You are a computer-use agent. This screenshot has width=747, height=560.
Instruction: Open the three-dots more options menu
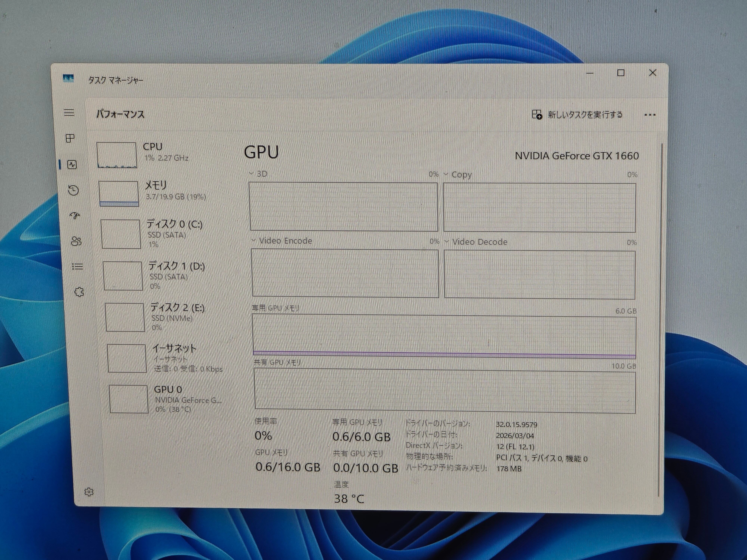point(649,115)
